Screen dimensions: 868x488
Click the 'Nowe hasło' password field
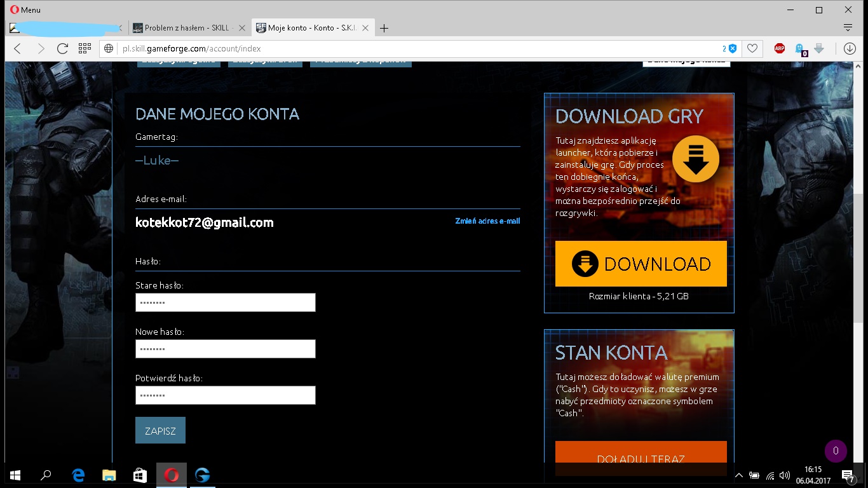pyautogui.click(x=226, y=349)
